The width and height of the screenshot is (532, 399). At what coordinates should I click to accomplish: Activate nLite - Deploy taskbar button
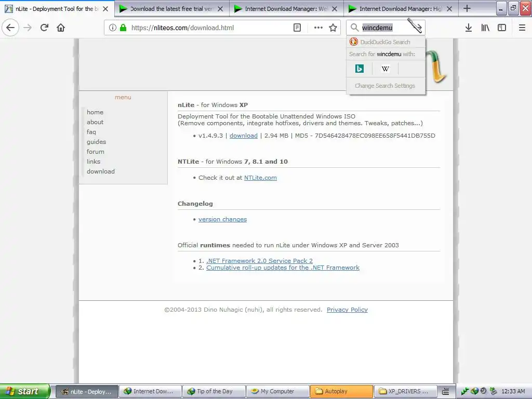87,392
